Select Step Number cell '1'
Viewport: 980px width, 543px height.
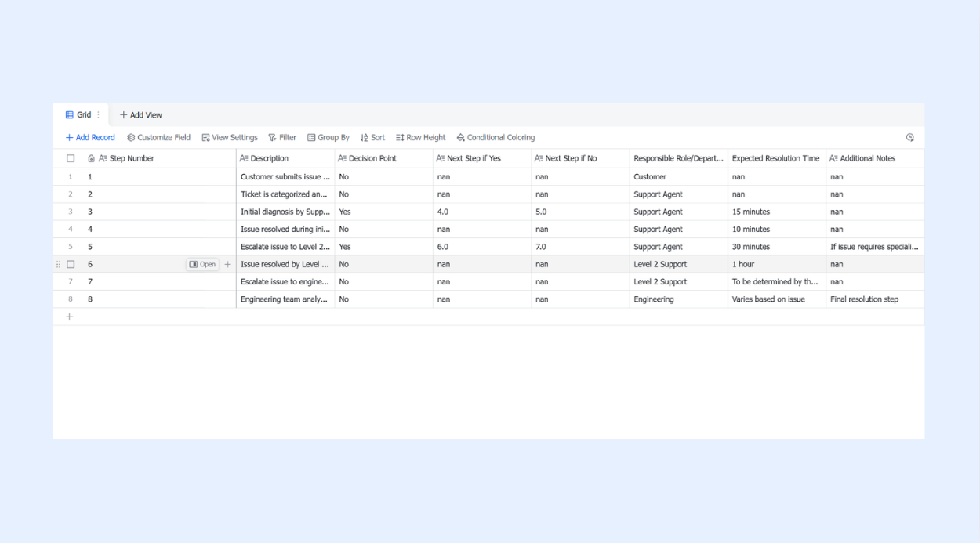click(x=158, y=177)
